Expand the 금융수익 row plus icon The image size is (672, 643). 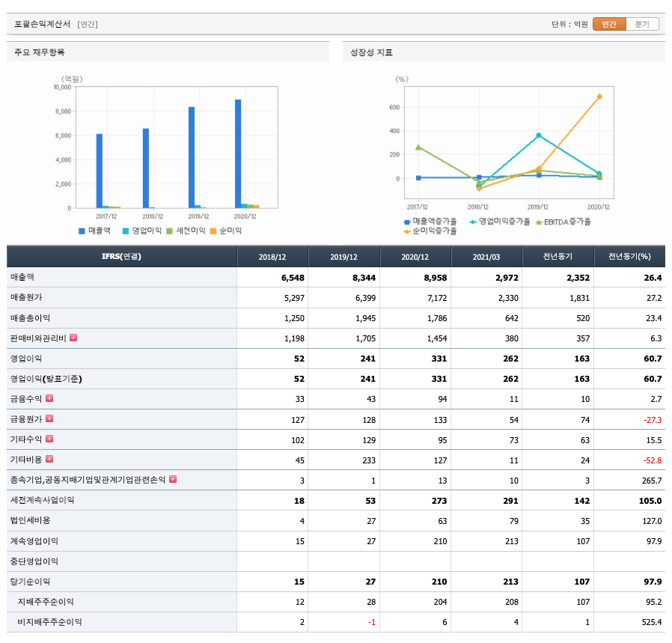point(49,398)
